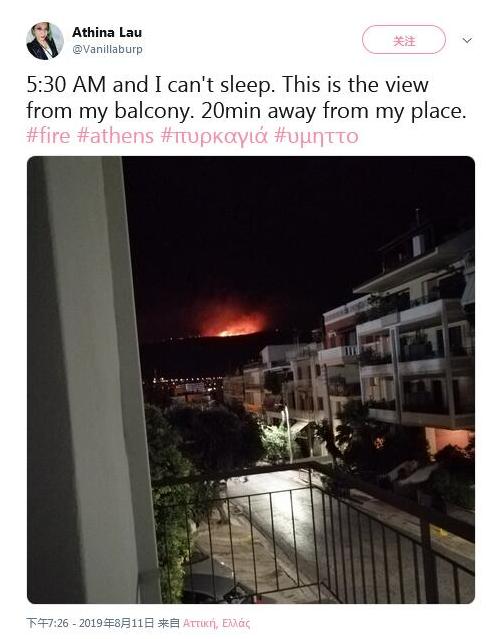Click the 关注 follow button
486x639 pixels.
tap(404, 40)
